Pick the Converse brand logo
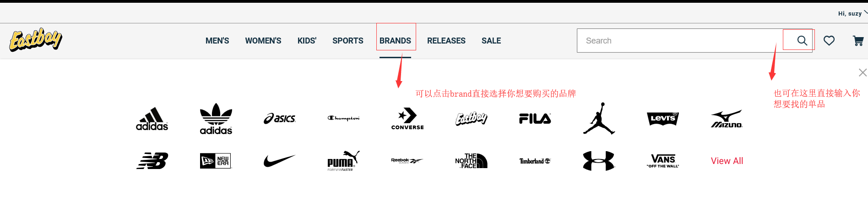 (x=407, y=119)
